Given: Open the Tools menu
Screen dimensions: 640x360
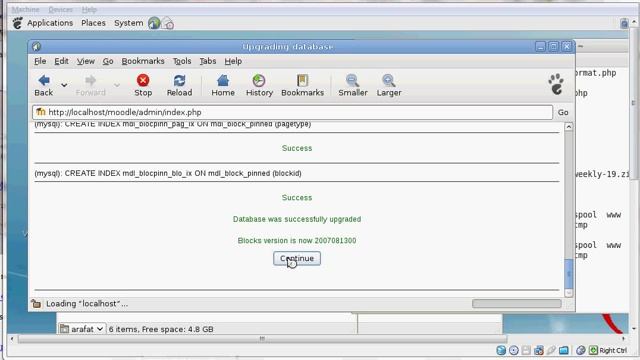Looking at the screenshot, I should (182, 61).
